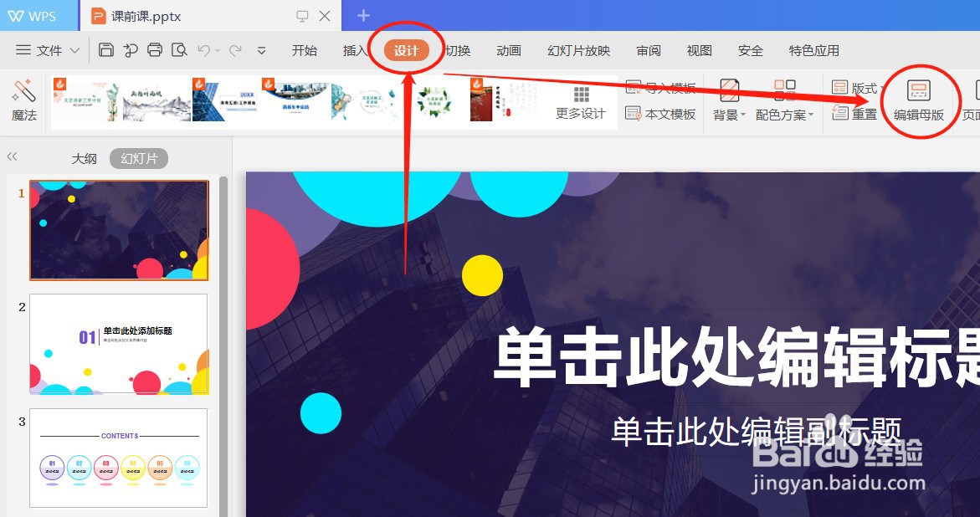Click the 背景 background icon
This screenshot has height=517, width=980.
[730, 90]
